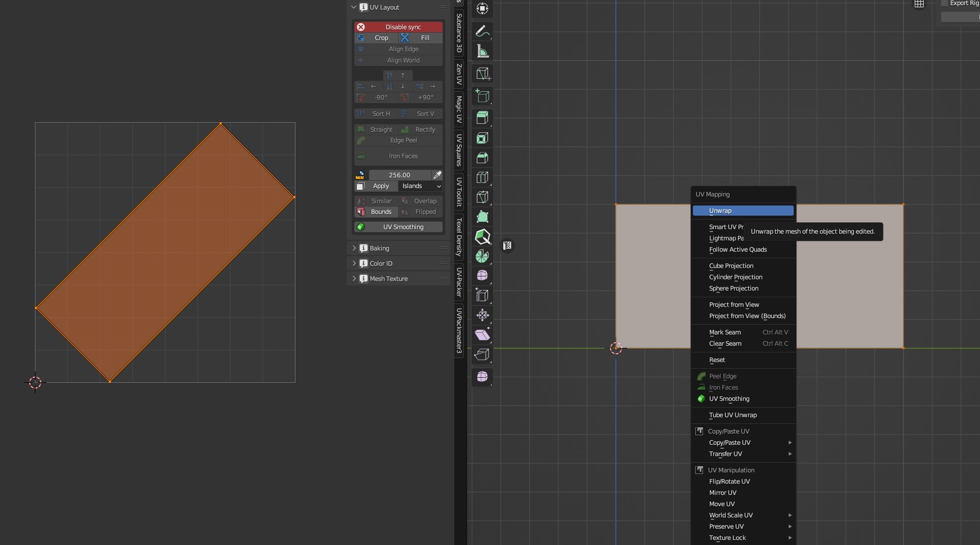Select the Edge Slide tool
Viewport: 980px width, 545px height.
click(x=482, y=295)
